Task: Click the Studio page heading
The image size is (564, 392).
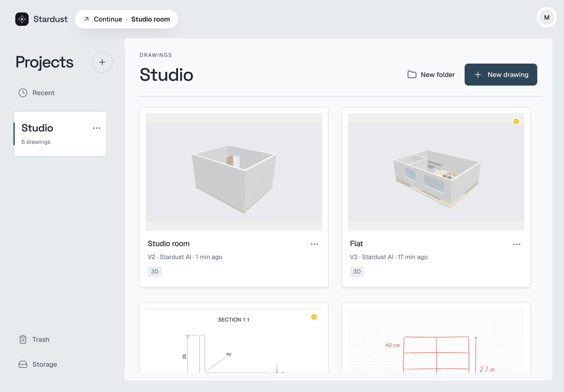Action: pyautogui.click(x=166, y=75)
